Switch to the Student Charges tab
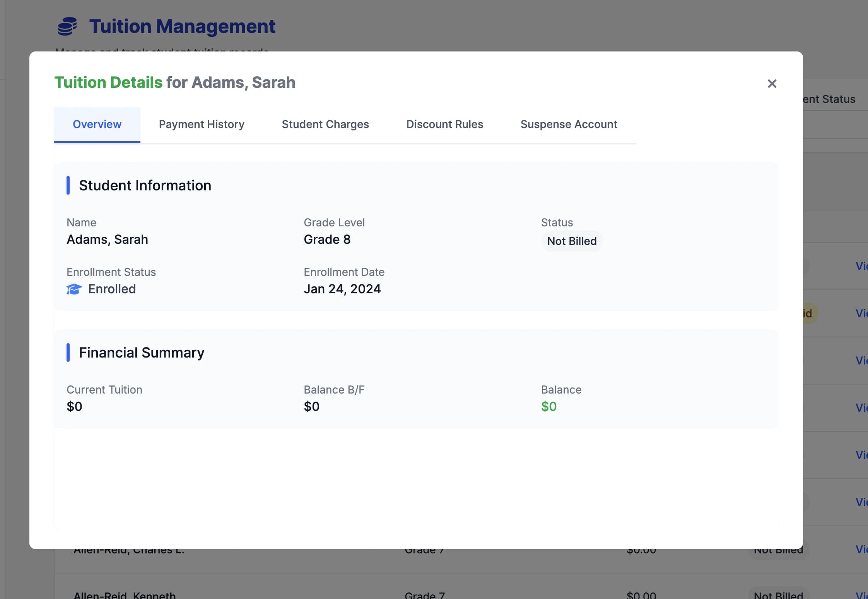The image size is (868, 599). click(325, 125)
